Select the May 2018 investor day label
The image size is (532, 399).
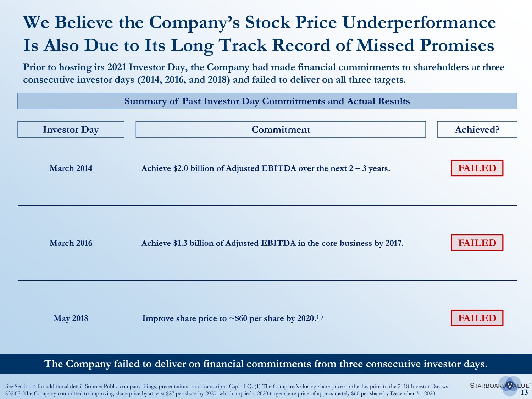[71, 318]
